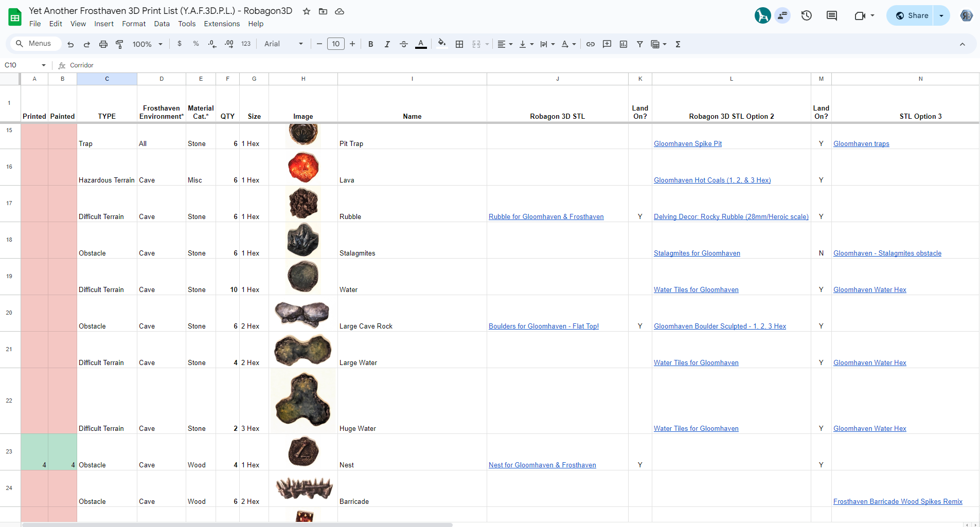Open the Extensions menu
The width and height of the screenshot is (980, 527).
coord(222,24)
